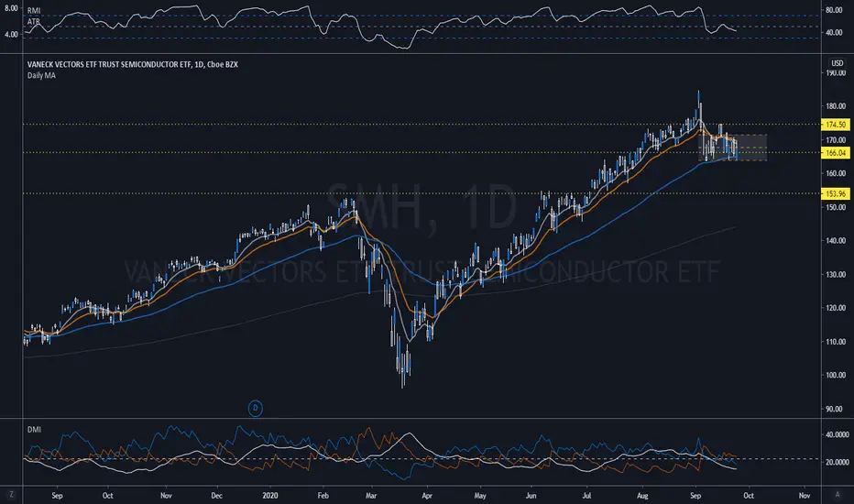Select the DMI indicator legend

(34, 430)
